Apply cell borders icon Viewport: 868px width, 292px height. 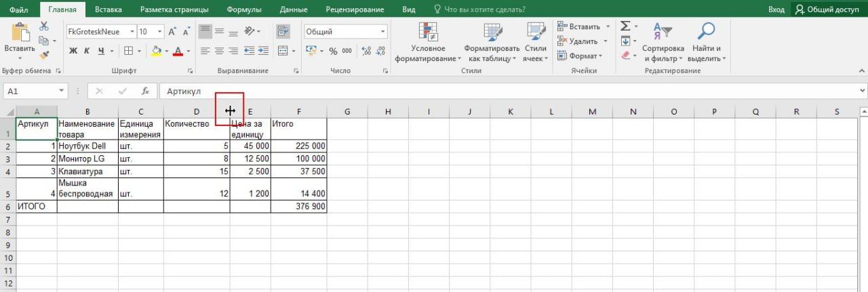pyautogui.click(x=130, y=51)
